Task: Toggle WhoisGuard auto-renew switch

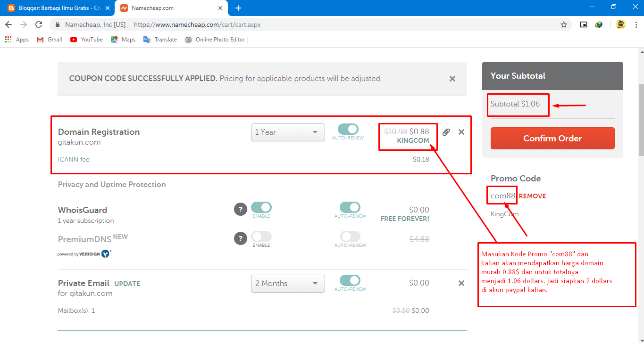Action: tap(350, 207)
